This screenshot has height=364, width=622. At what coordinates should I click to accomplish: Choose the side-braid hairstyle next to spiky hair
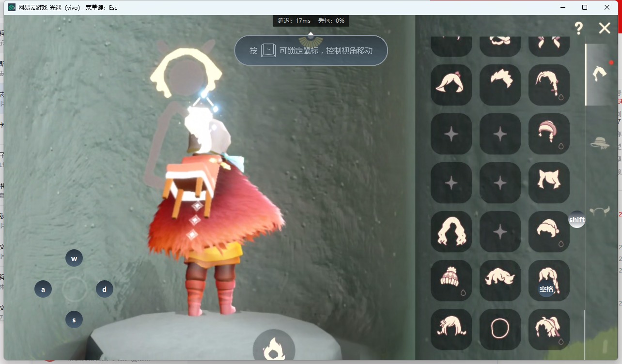[549, 85]
